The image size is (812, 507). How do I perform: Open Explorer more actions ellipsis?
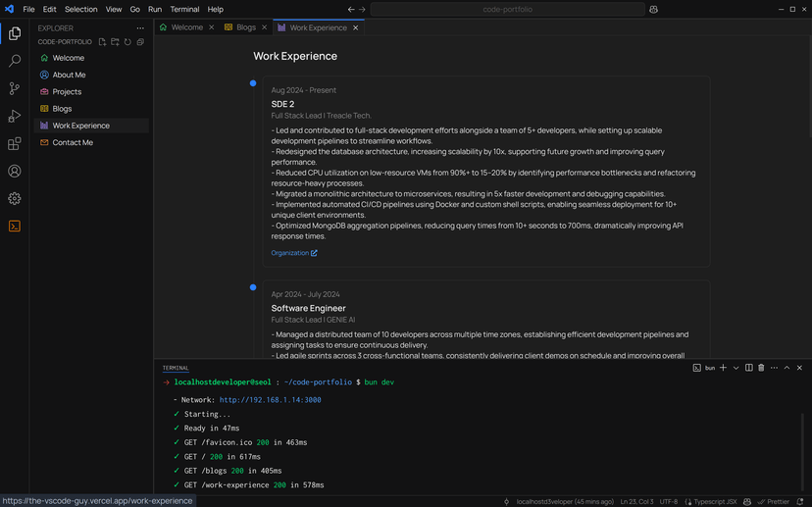[140, 28]
